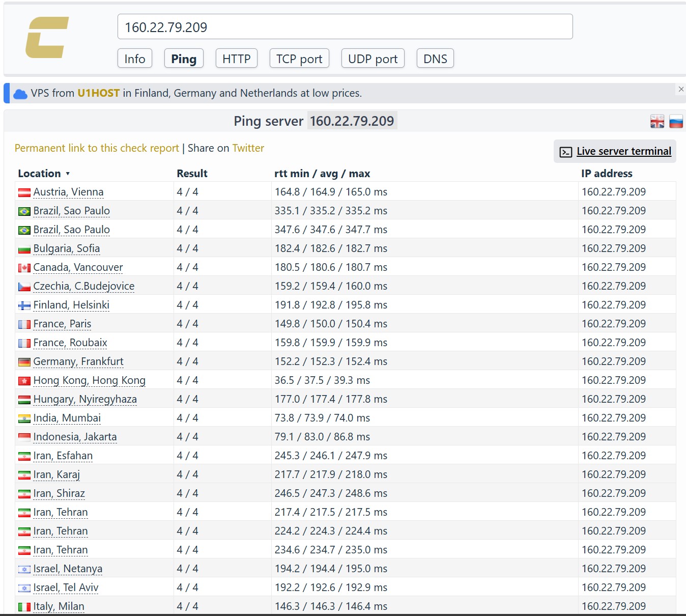Viewport: 686px width, 616px height.
Task: Click the Austria flag icon
Action: [x=24, y=192]
